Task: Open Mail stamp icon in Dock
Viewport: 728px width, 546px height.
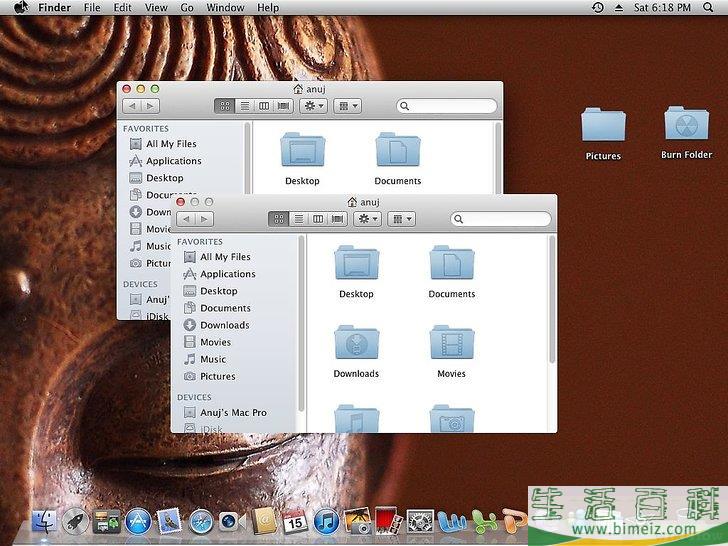Action: [169, 521]
